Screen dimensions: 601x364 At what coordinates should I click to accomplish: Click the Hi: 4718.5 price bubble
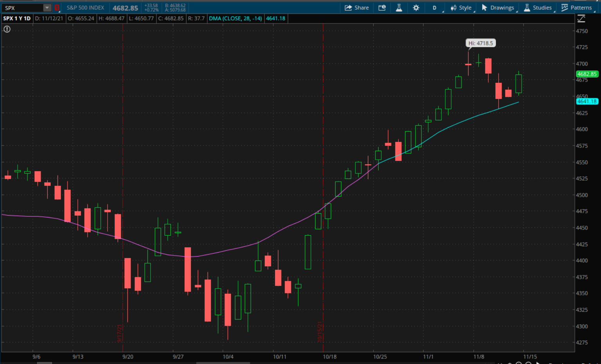tap(481, 43)
